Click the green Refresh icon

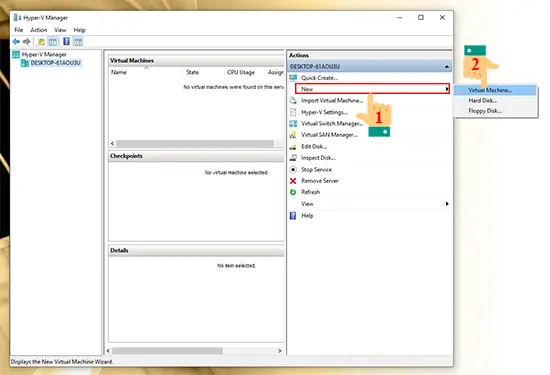click(x=293, y=192)
